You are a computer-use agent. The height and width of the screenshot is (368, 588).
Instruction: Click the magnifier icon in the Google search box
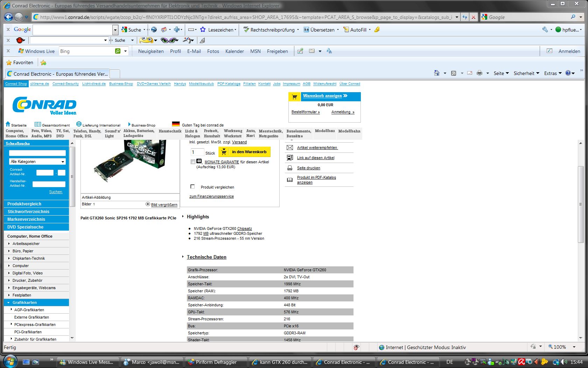pyautogui.click(x=573, y=17)
